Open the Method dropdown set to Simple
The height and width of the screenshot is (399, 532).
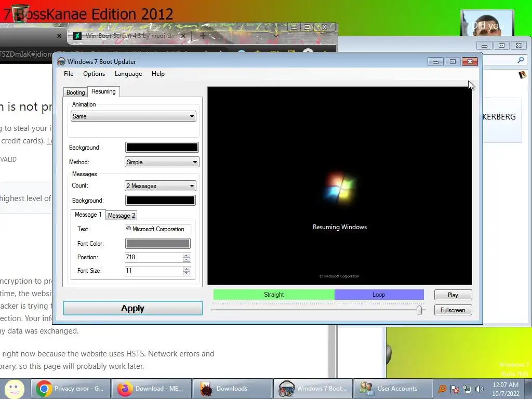point(162,162)
